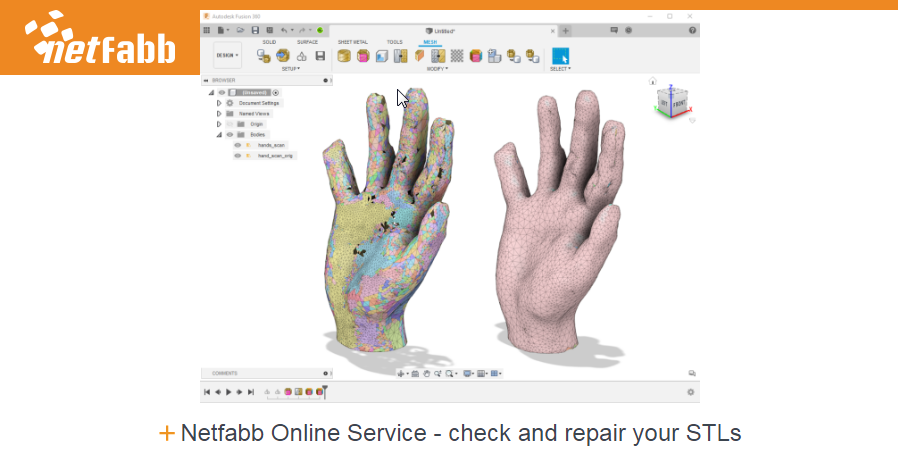This screenshot has width=898, height=460.
Task: Redo the last action
Action: point(302,30)
